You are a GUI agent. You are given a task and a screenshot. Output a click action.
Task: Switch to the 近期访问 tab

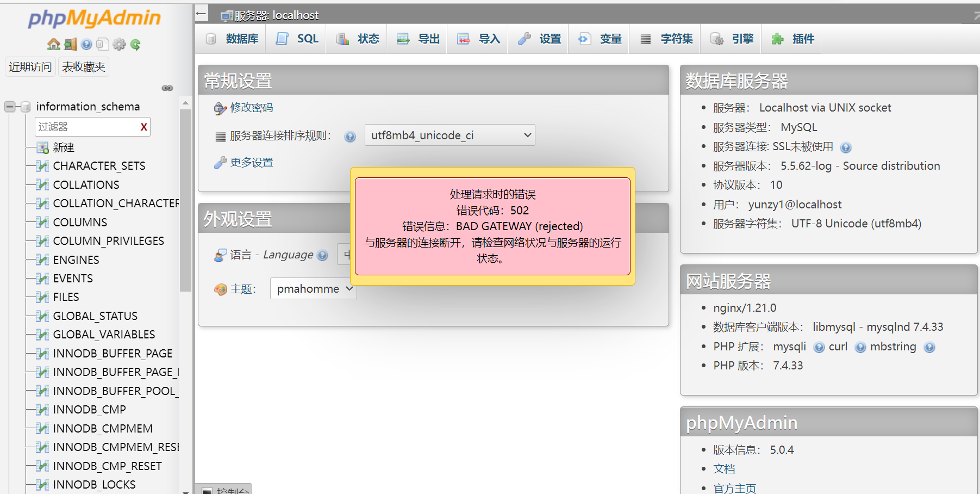(30, 66)
